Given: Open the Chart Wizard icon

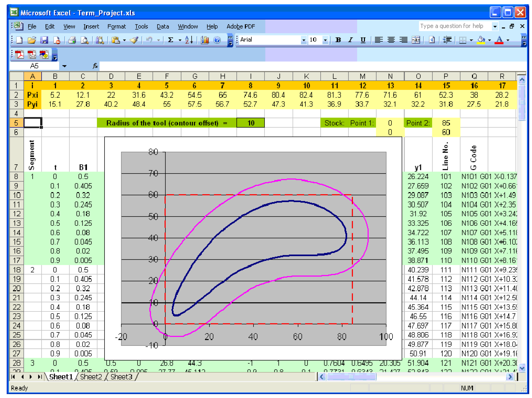Looking at the screenshot, I should point(205,40).
